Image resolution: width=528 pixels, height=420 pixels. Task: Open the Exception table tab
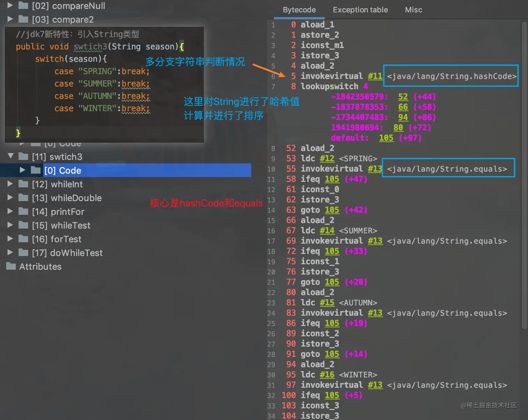tap(360, 10)
